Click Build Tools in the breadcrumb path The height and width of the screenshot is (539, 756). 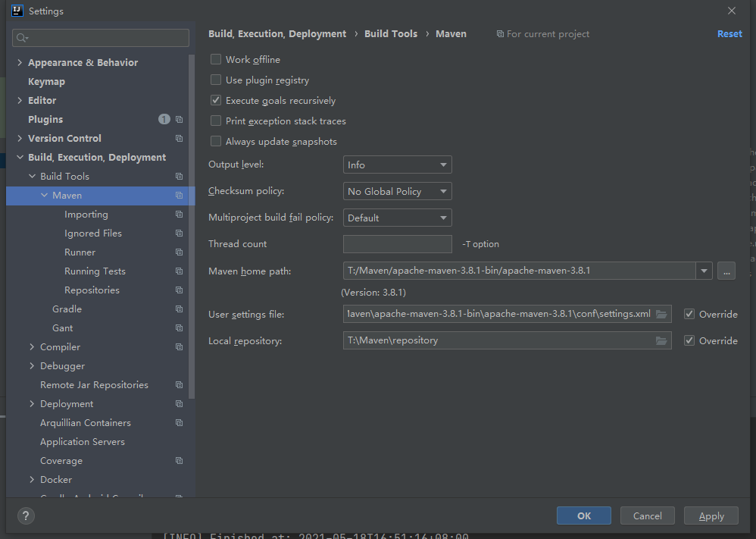pos(391,33)
